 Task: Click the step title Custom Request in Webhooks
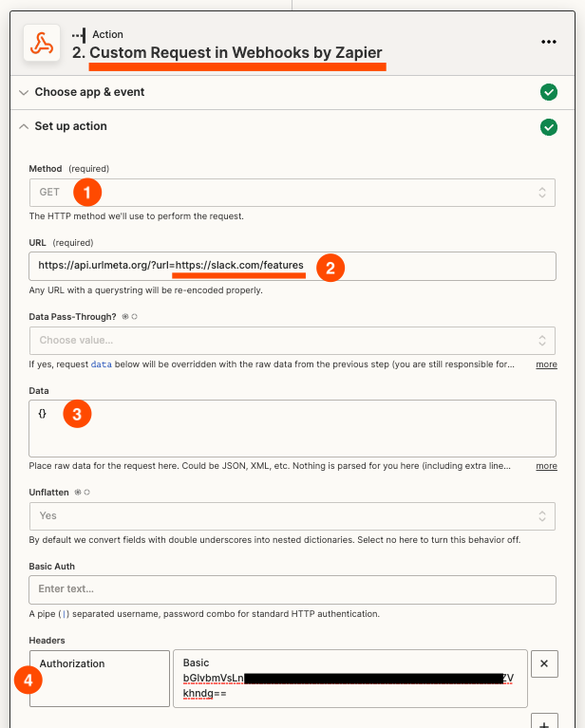pyautogui.click(x=236, y=52)
